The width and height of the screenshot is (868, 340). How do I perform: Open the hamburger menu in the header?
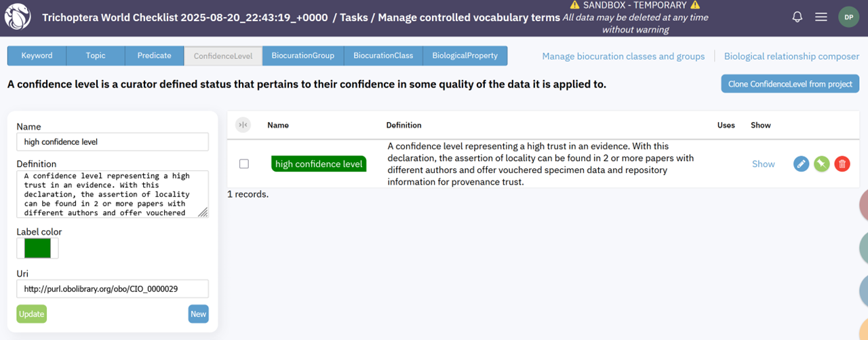coord(821,17)
